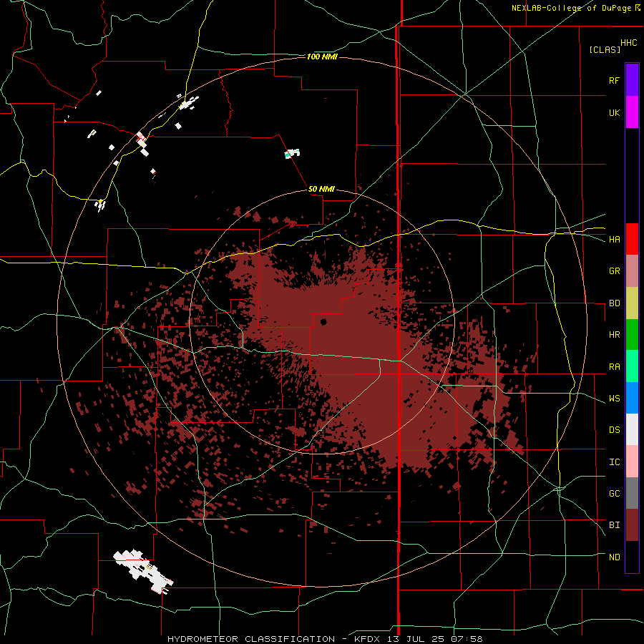Click the BI dark red legend swatch
644x644 pixels.
632,525
